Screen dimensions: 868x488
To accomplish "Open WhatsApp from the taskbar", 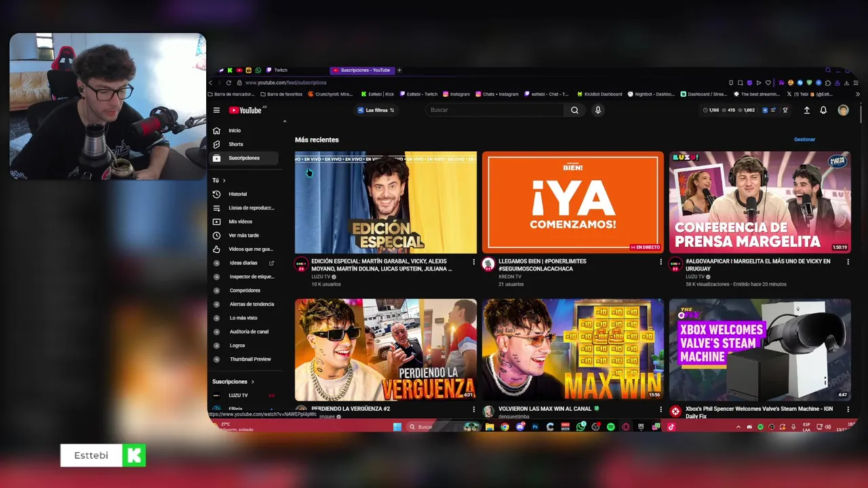I will (581, 427).
